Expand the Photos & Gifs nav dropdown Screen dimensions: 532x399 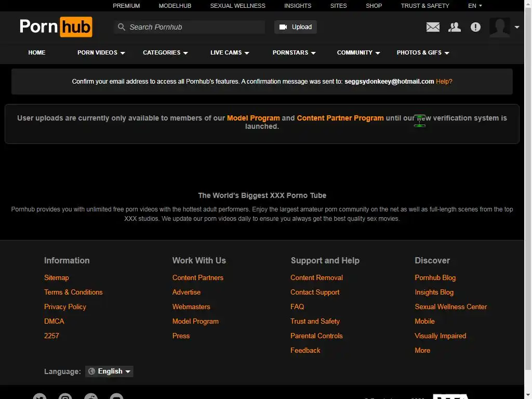click(423, 52)
